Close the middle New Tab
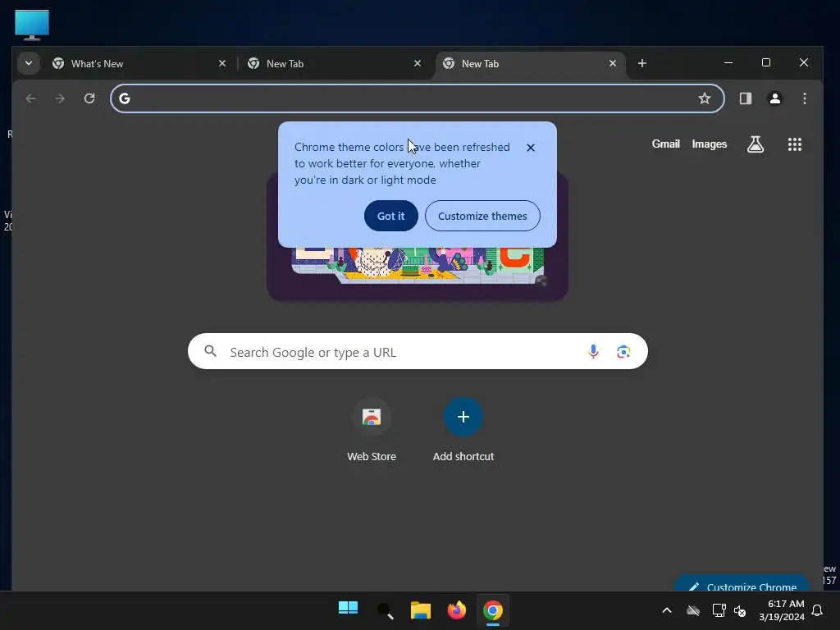The image size is (840, 630). coord(418,63)
